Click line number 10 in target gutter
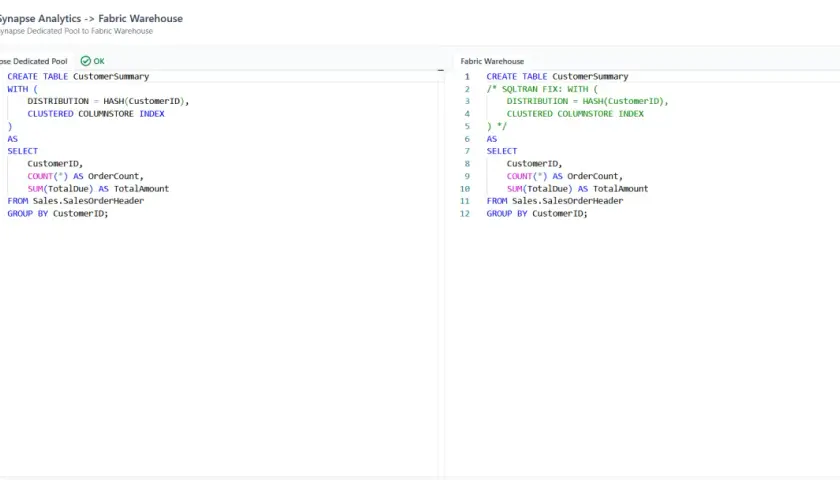The height and width of the screenshot is (480, 840). (464, 189)
